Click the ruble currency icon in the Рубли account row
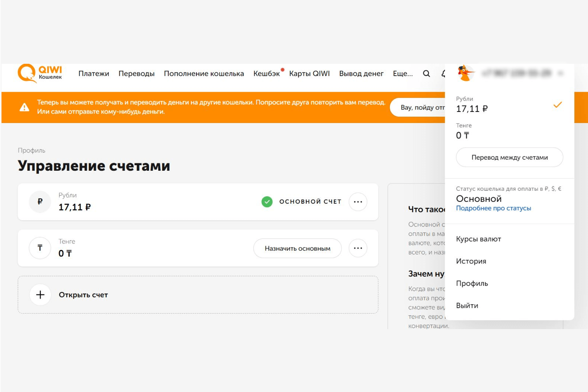Viewport: 588px width, 392px height. tap(40, 202)
